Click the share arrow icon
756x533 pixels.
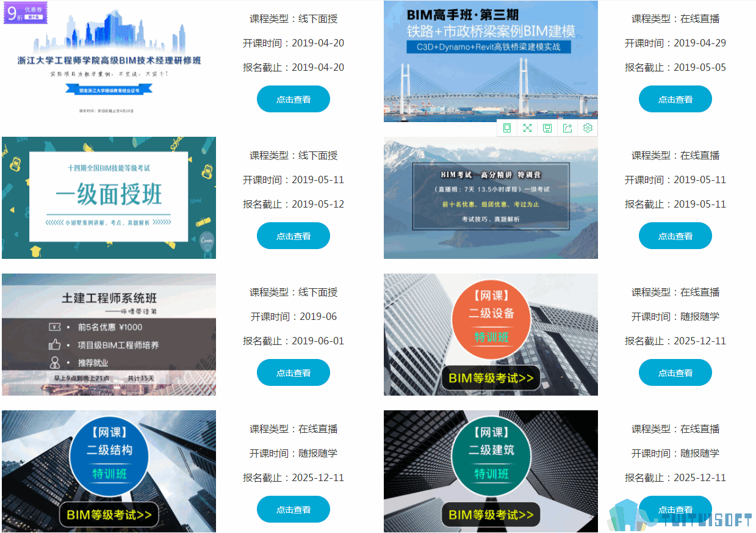567,128
